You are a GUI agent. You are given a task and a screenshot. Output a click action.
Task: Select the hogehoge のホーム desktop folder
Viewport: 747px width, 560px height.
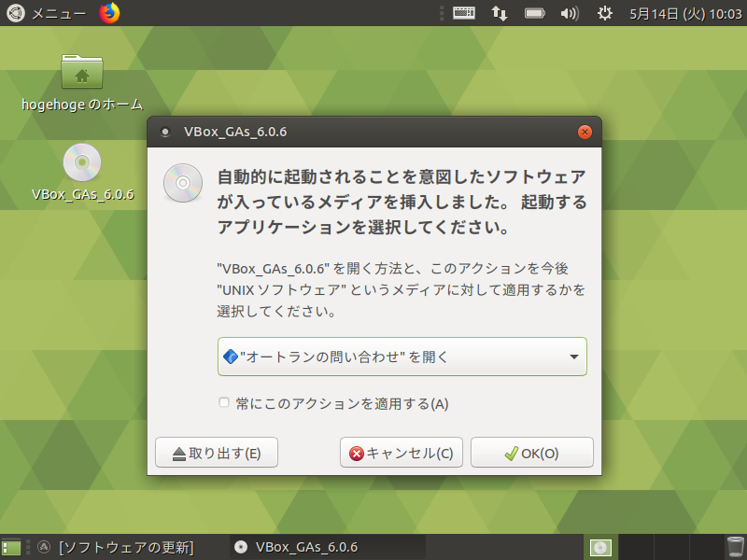(x=82, y=83)
